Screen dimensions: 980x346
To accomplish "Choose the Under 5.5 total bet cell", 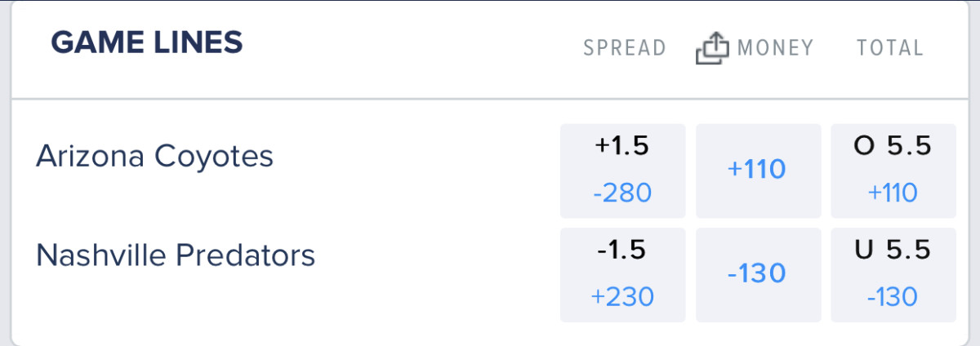I will pos(893,274).
